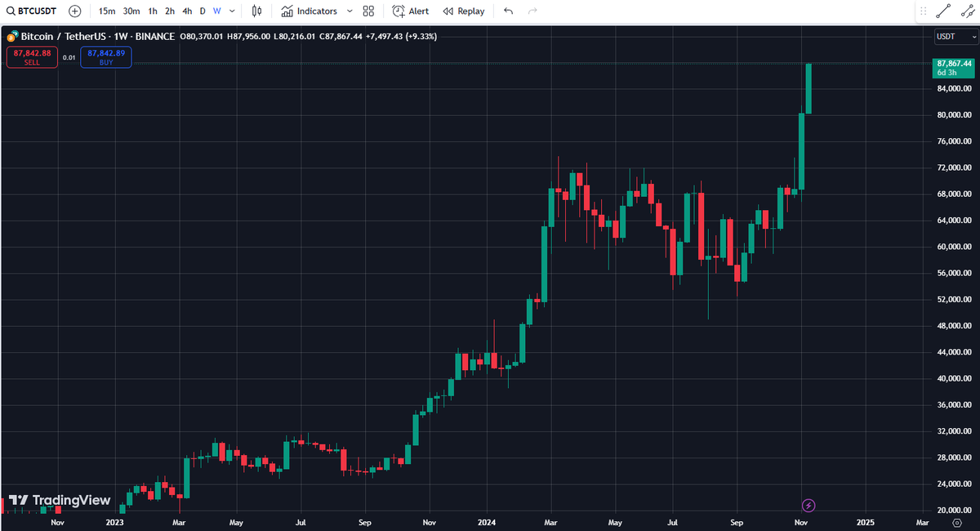Start bar Replay mode
Viewport: 980px width, 531px height.
[x=464, y=11]
